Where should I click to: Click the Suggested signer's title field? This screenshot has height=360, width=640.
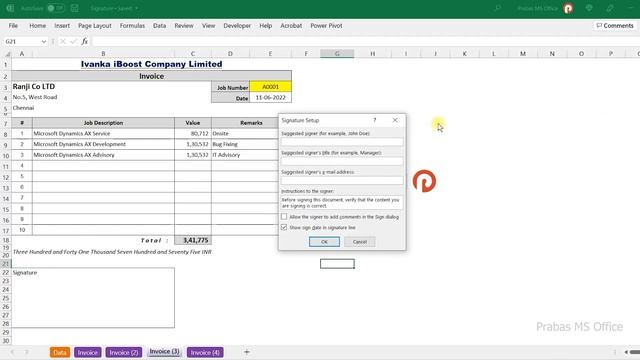(x=342, y=161)
